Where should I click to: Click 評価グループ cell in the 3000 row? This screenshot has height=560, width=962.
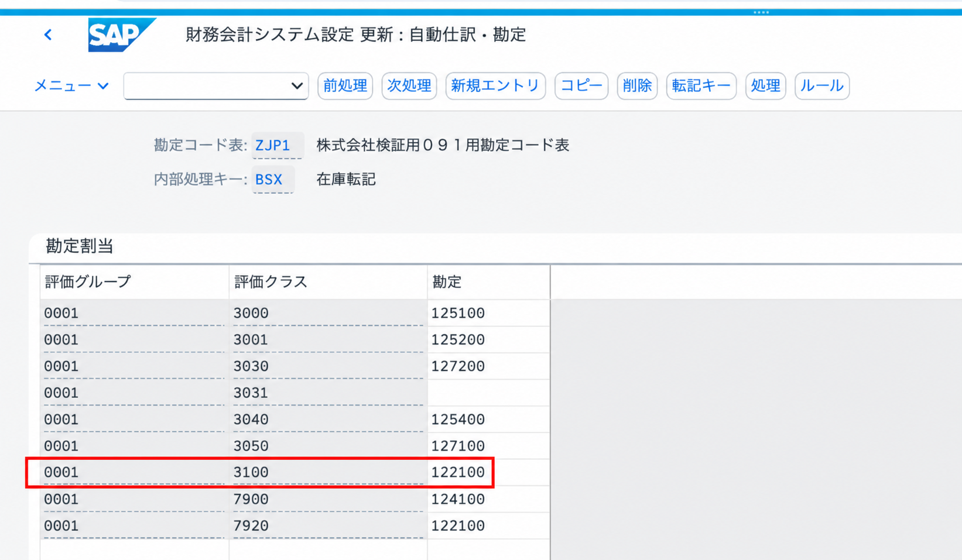pos(135,313)
